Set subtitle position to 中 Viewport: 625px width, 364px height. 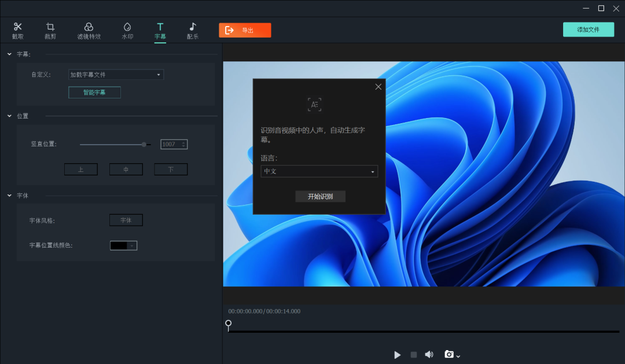pos(126,170)
